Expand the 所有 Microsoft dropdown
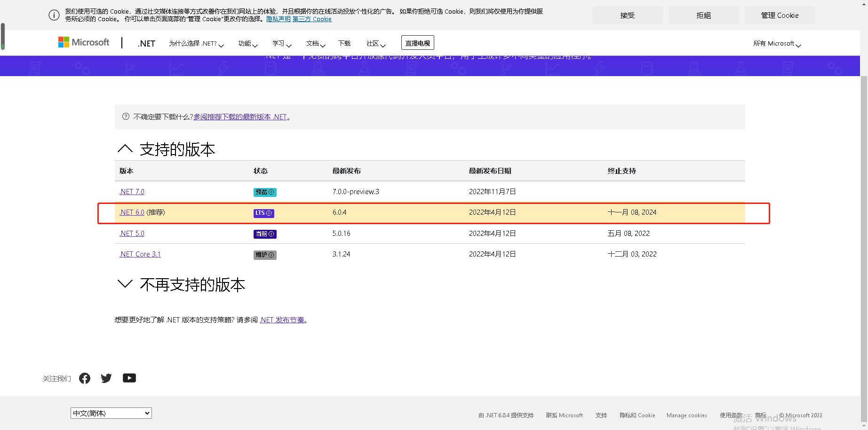The height and width of the screenshot is (430, 868). pos(776,43)
